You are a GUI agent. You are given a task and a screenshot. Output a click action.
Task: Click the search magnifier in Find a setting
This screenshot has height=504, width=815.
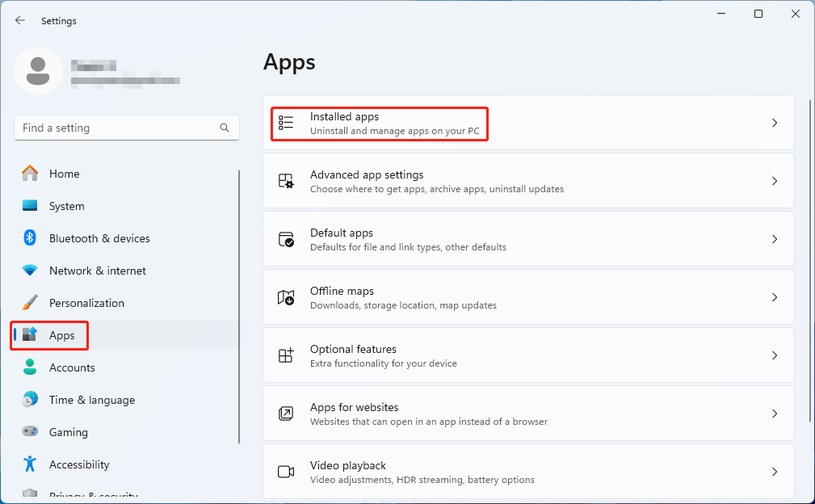pos(225,128)
